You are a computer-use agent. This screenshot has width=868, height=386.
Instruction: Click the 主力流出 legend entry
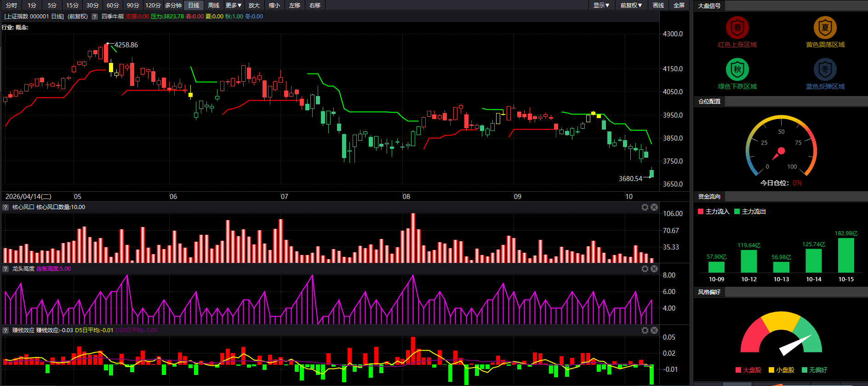pyautogui.click(x=750, y=211)
